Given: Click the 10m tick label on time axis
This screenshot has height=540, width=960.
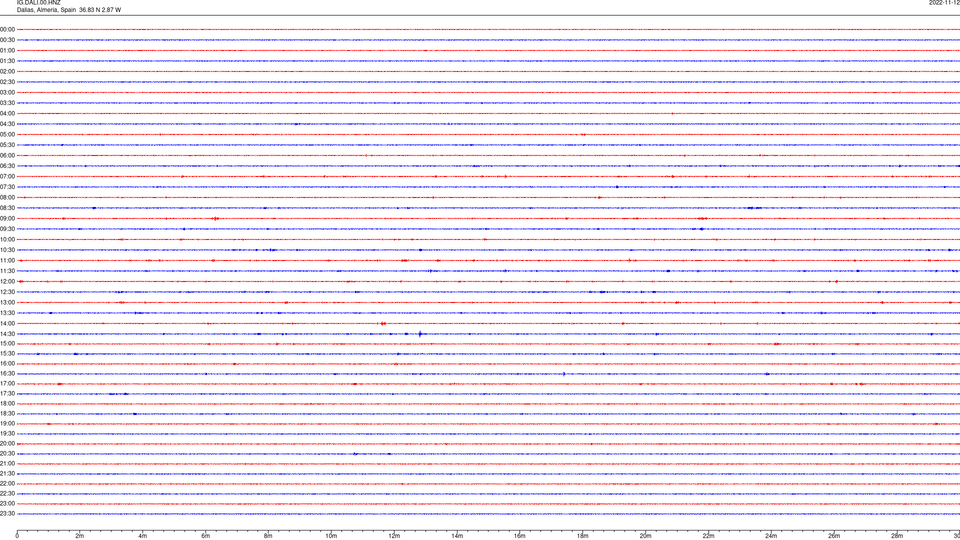Looking at the screenshot, I should pyautogui.click(x=331, y=536).
